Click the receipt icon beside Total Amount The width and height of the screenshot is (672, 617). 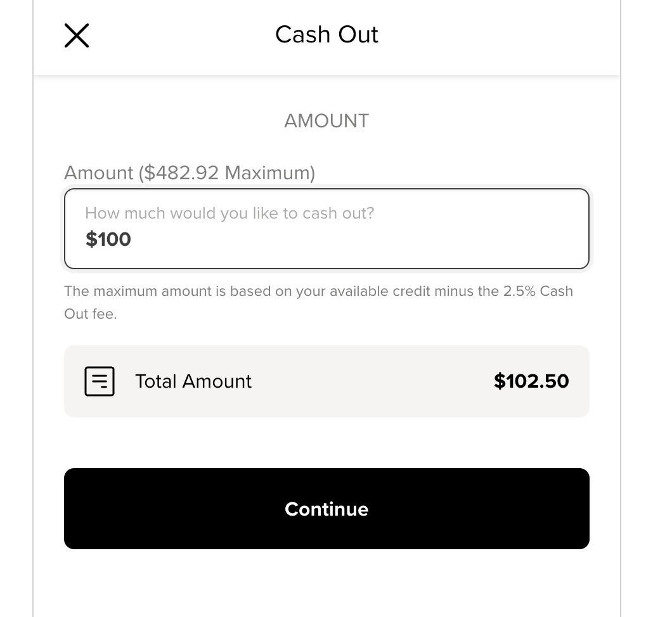coord(100,381)
